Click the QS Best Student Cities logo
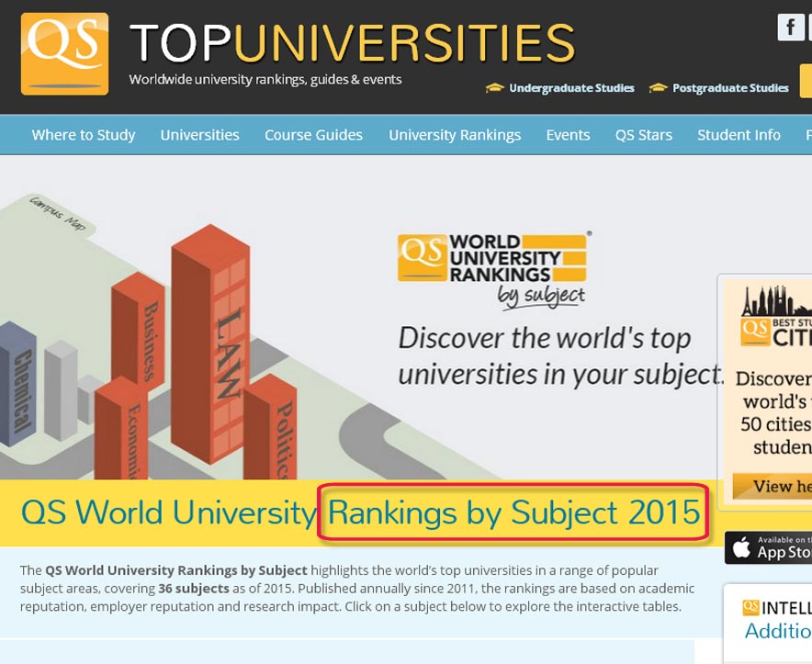 click(x=776, y=317)
